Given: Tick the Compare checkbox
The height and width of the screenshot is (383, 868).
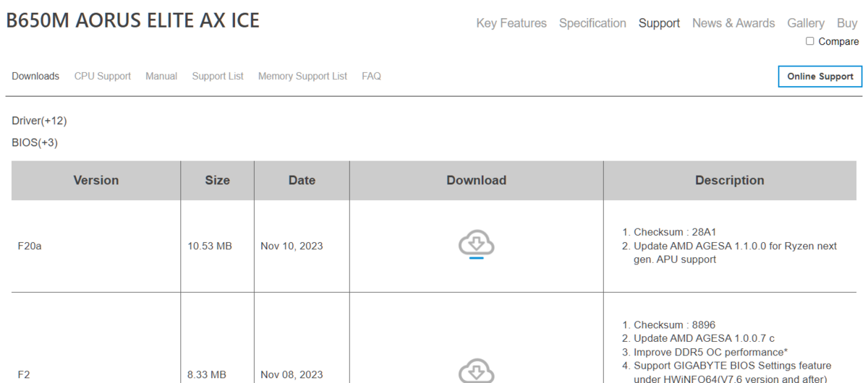Looking at the screenshot, I should (x=810, y=41).
